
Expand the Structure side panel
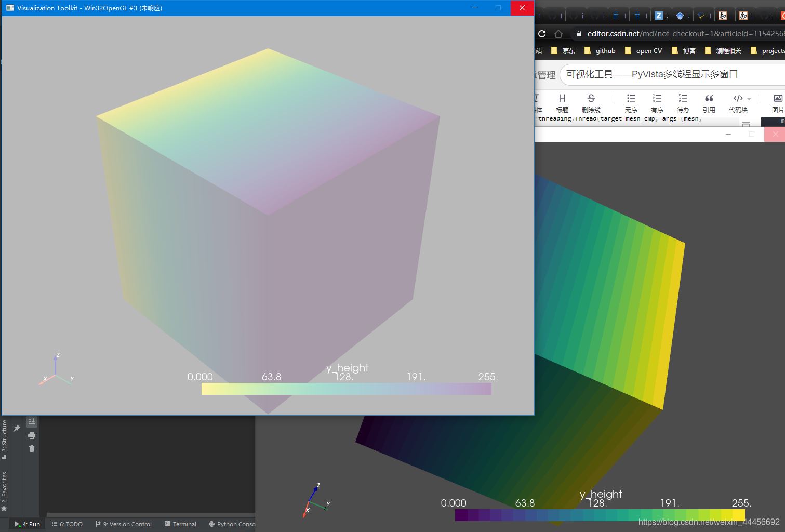pyautogui.click(x=4, y=439)
